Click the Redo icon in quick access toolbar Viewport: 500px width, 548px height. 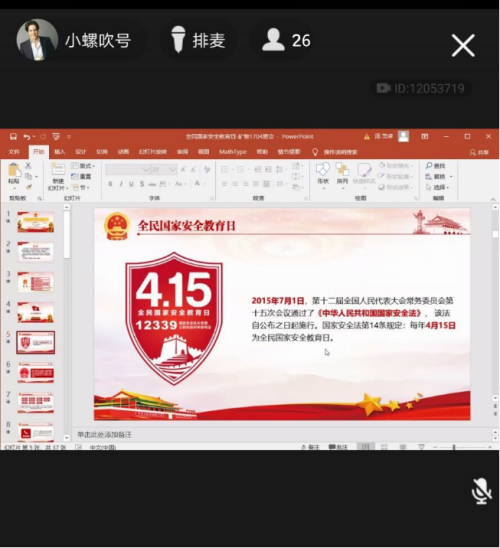[x=43, y=137]
